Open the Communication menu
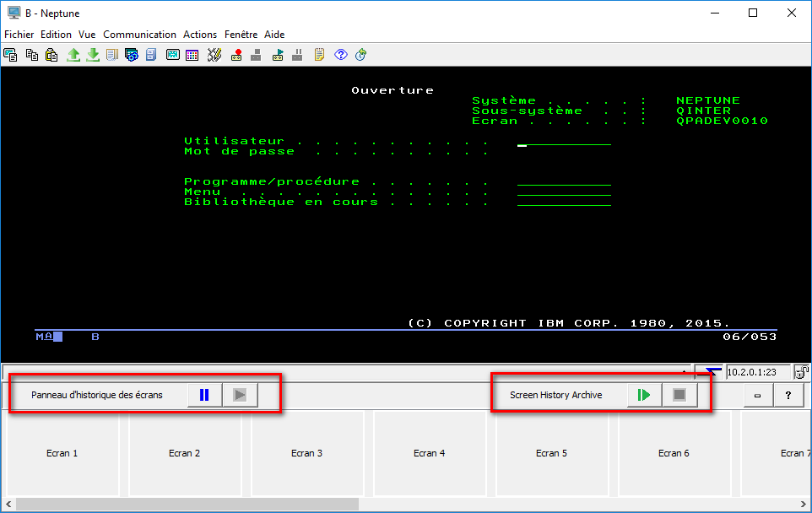 tap(140, 35)
